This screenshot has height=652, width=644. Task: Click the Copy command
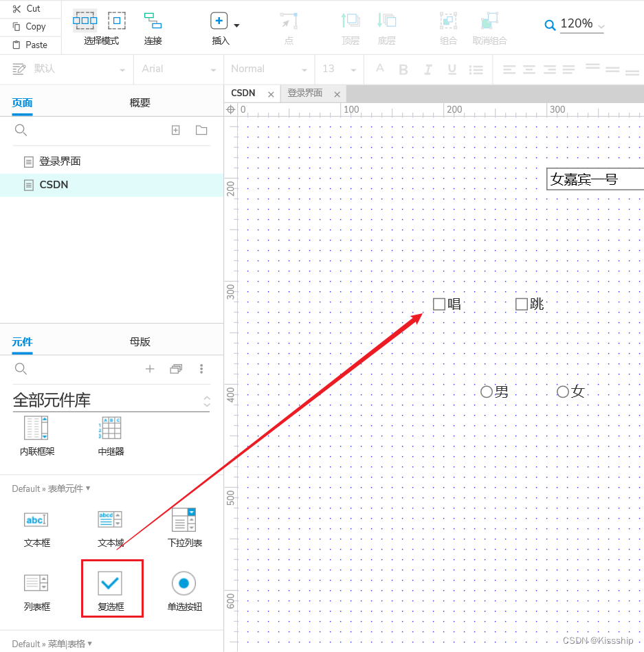pyautogui.click(x=29, y=27)
